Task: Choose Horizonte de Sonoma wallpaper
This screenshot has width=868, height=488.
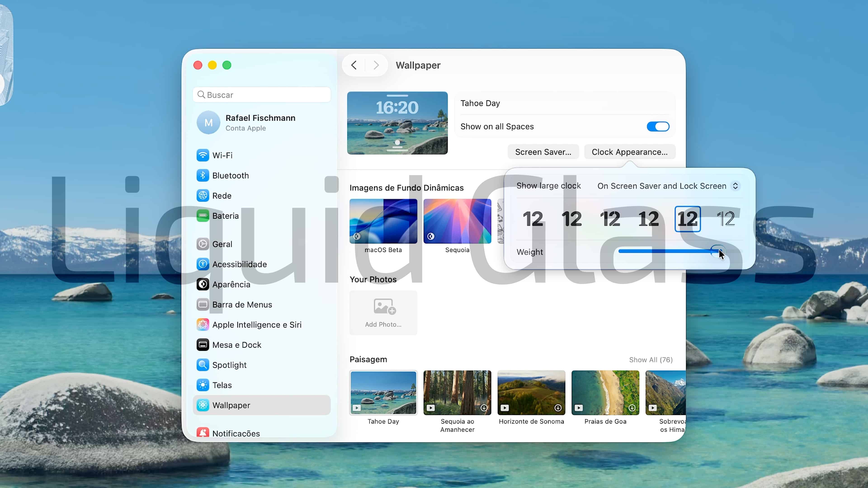Action: coord(531,393)
